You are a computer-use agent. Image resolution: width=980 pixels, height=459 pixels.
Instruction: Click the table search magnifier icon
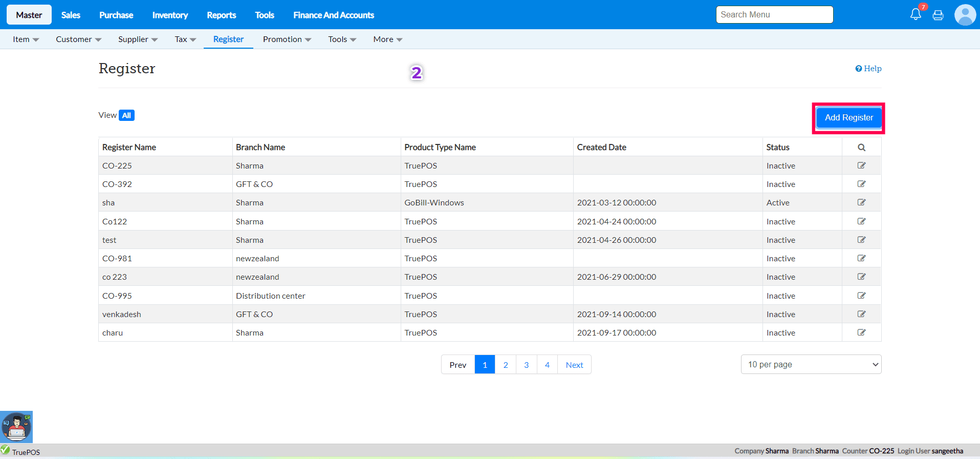pos(861,148)
